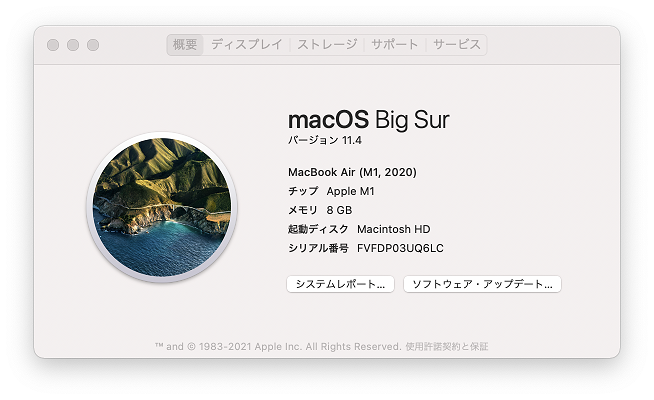Click the macOS Big Sur wallpaper icon
This screenshot has width=654, height=400.
[162, 210]
